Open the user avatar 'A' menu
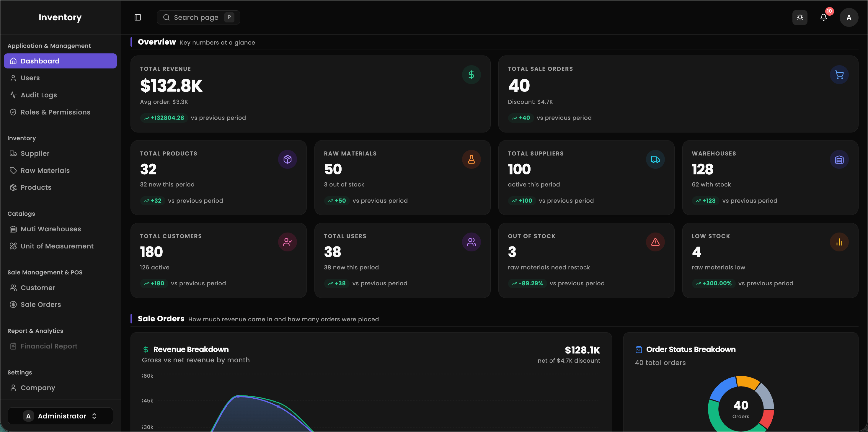The image size is (868, 432). point(849,17)
